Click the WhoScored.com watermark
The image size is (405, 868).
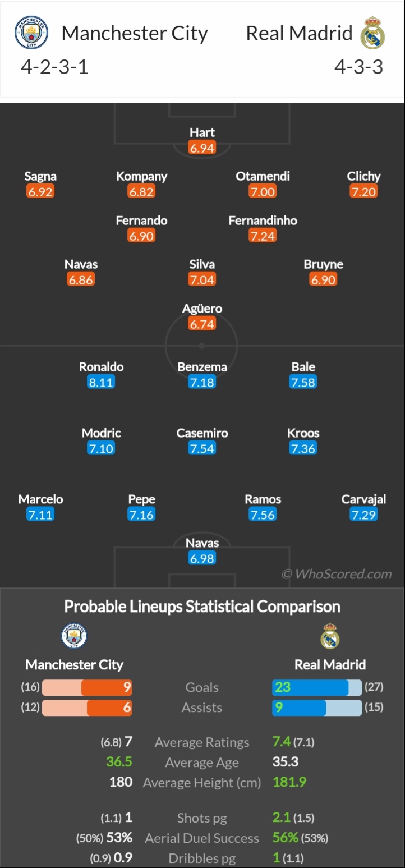click(x=337, y=574)
